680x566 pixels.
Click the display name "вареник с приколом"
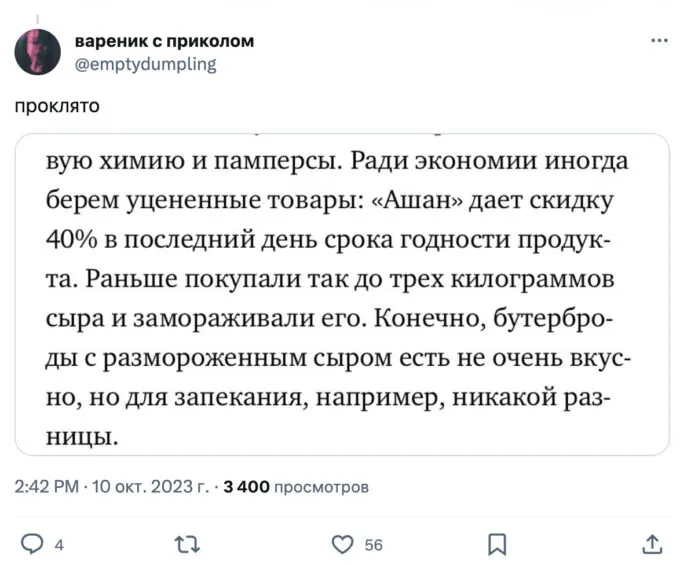164,41
